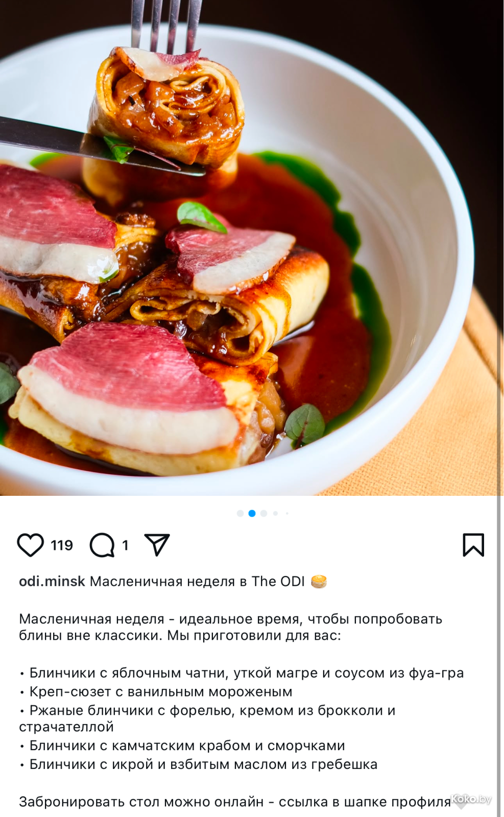Select the highlighted blue carousel dot

pos(252,513)
